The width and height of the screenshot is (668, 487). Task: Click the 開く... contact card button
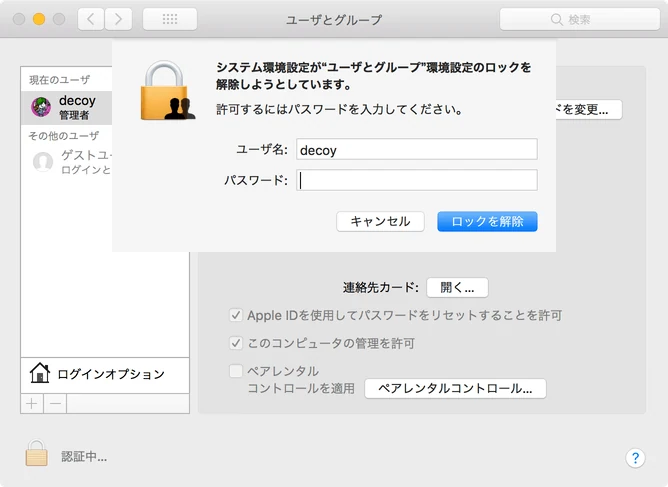tap(457, 288)
